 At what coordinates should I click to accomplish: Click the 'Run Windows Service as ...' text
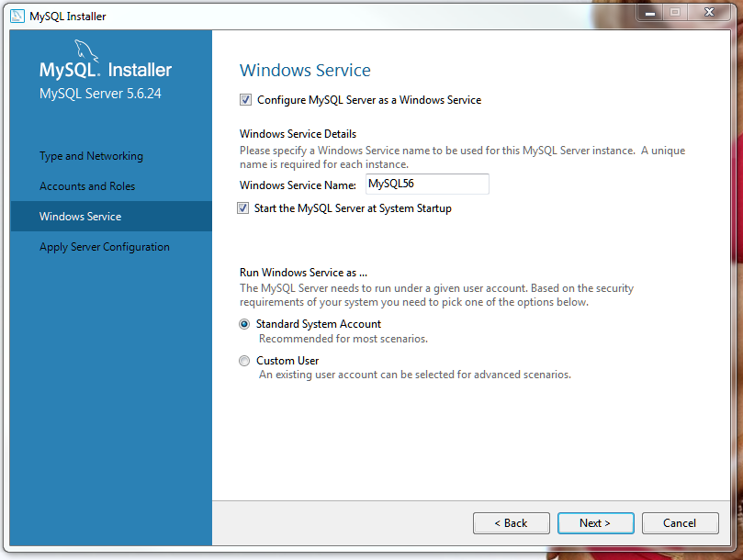303,273
